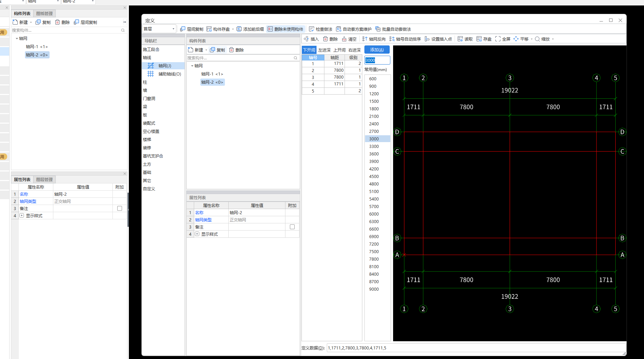Viewport: 644px width, 359px height.
Task: Tick 备注 附加 checkbox in the left panel
Action: click(120, 208)
